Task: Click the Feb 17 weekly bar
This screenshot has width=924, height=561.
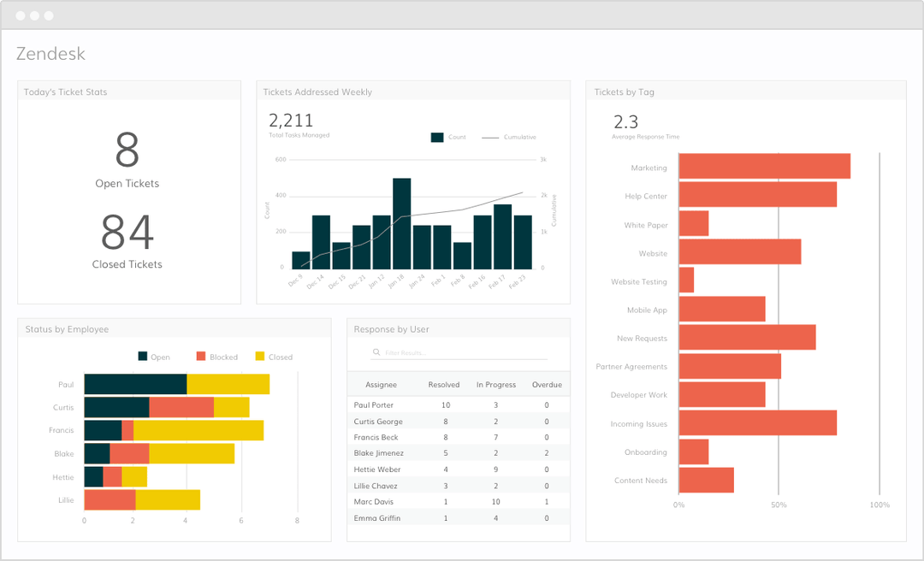Action: (503, 237)
